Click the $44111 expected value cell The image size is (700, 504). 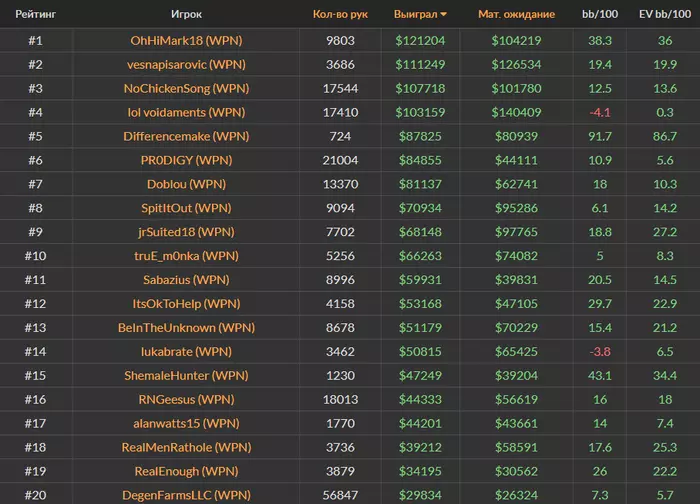(517, 160)
